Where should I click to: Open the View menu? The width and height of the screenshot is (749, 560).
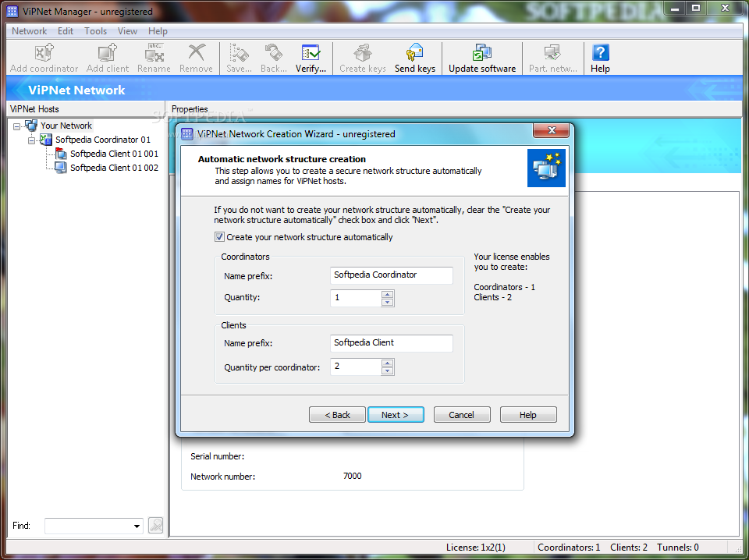tap(127, 31)
